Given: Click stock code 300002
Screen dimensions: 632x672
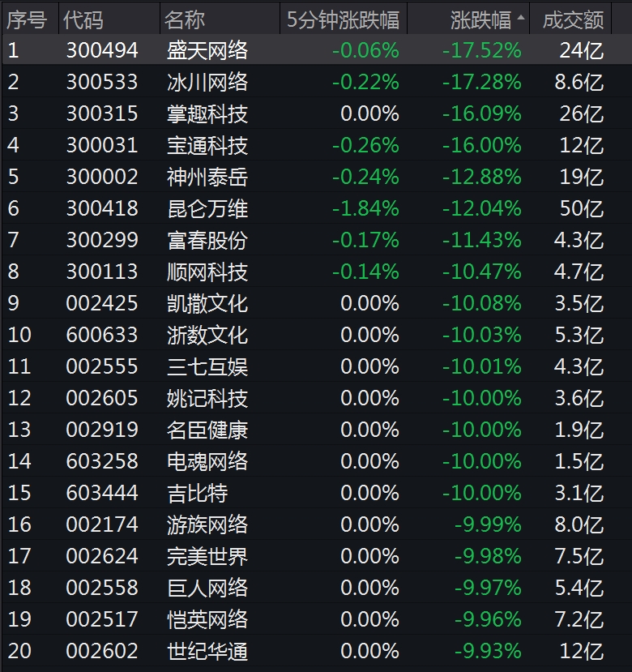Looking at the screenshot, I should pos(102,177).
